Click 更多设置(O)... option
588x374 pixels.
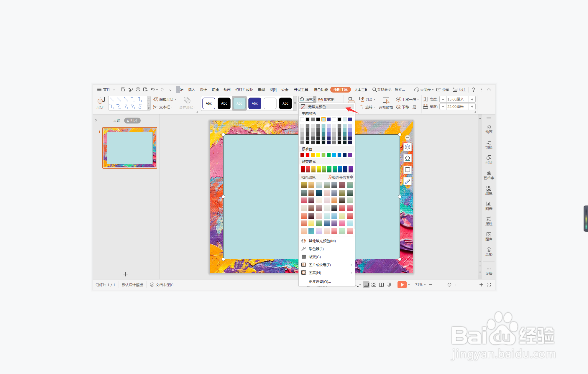pyautogui.click(x=320, y=281)
